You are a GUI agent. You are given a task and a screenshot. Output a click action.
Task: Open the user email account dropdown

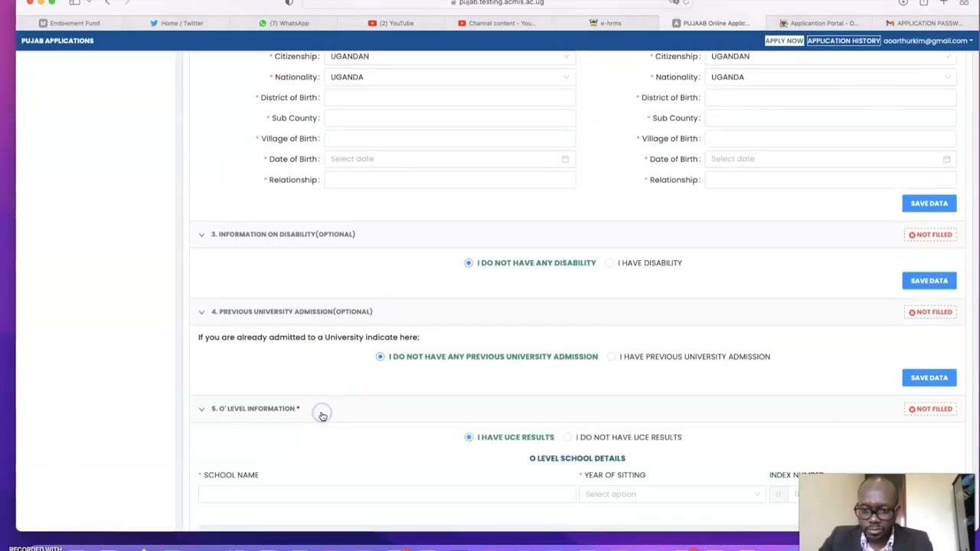pyautogui.click(x=928, y=41)
